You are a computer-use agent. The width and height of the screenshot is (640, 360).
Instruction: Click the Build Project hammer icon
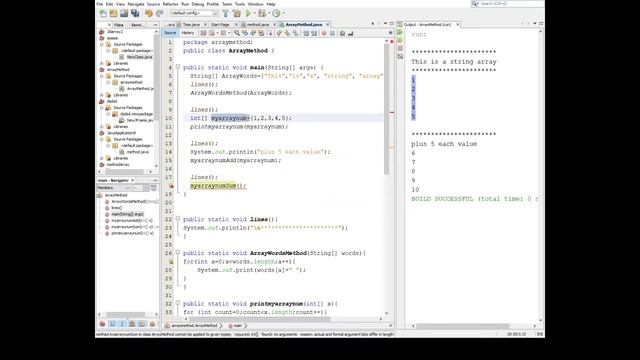[225, 13]
